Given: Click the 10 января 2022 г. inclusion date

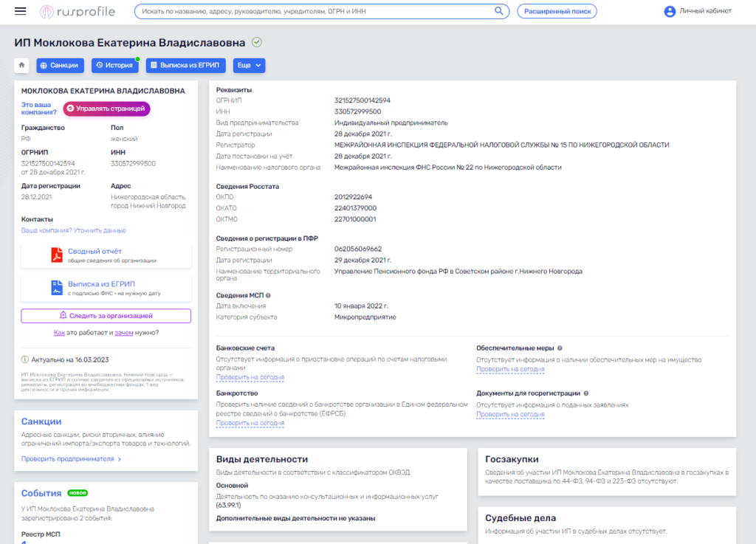Looking at the screenshot, I should [361, 306].
